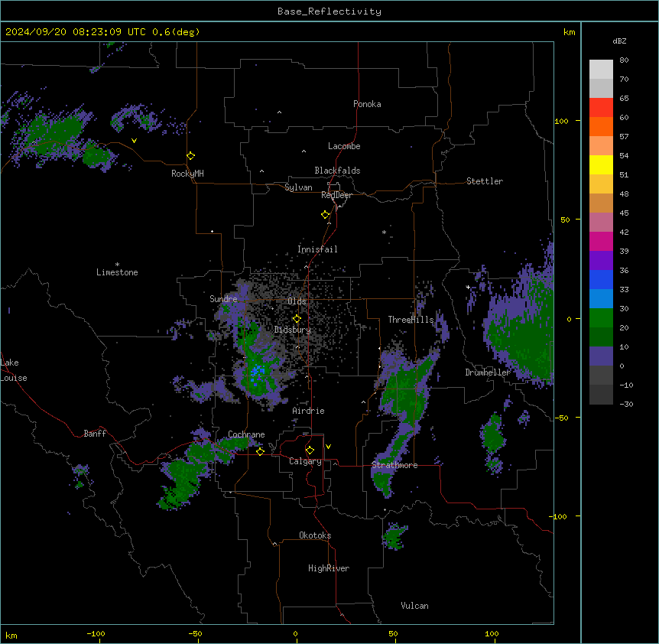Click the yellow diamond marker above RockyMH

point(191,156)
